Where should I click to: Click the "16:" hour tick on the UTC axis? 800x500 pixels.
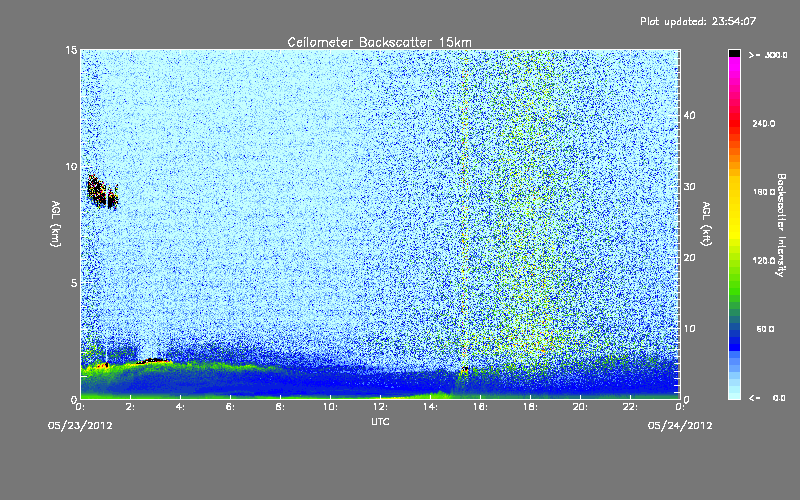coord(480,407)
